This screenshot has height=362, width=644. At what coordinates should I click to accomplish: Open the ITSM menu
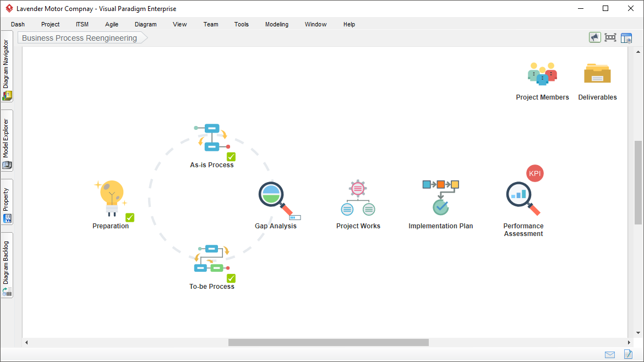(82, 24)
